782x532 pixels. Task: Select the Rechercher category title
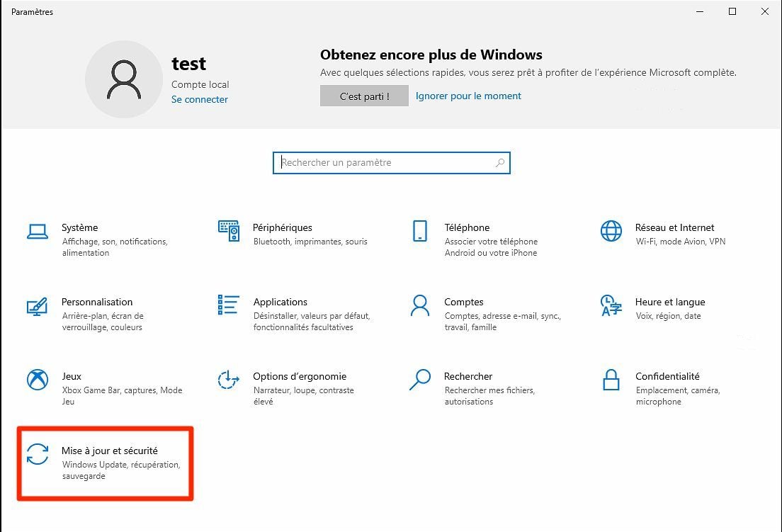click(467, 376)
